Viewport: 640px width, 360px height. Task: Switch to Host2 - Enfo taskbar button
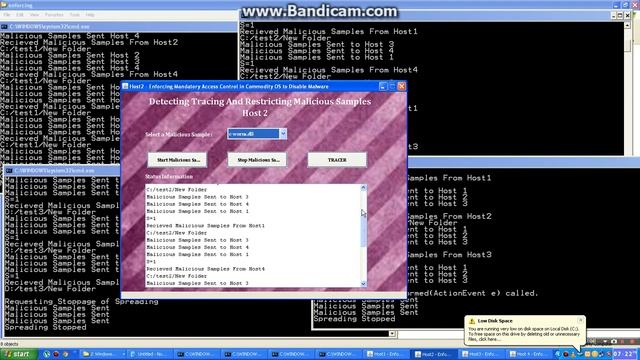click(433, 354)
